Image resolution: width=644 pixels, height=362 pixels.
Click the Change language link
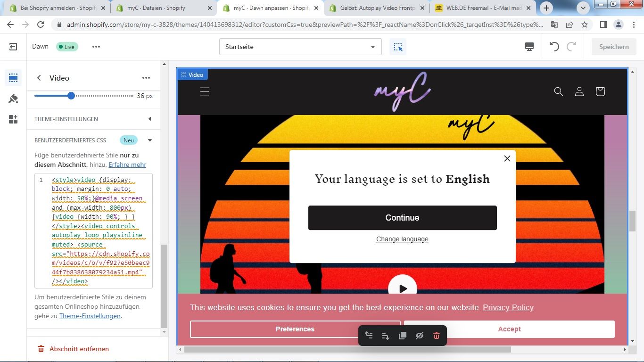point(402,239)
